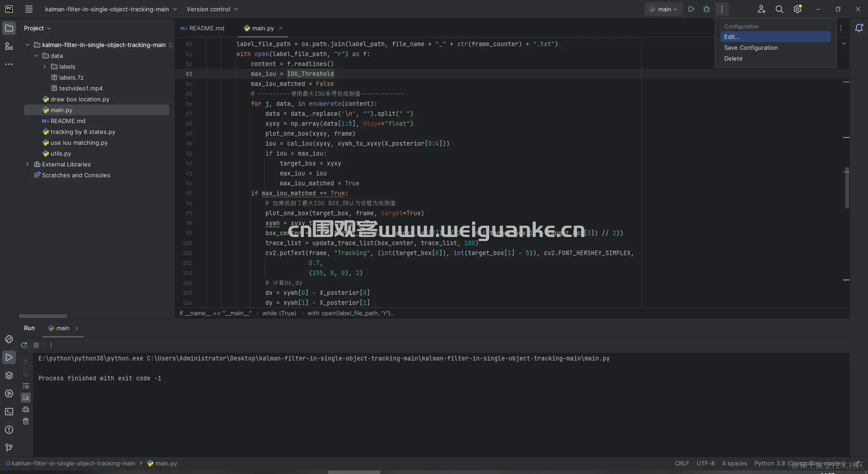The height and width of the screenshot is (474, 868).
Task: Clear all console output trash icon
Action: (26, 421)
